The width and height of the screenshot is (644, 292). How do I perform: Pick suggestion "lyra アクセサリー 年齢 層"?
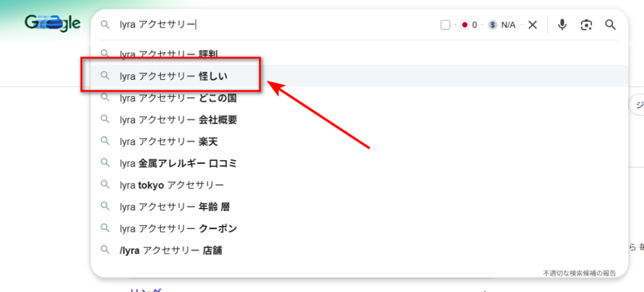click(175, 207)
